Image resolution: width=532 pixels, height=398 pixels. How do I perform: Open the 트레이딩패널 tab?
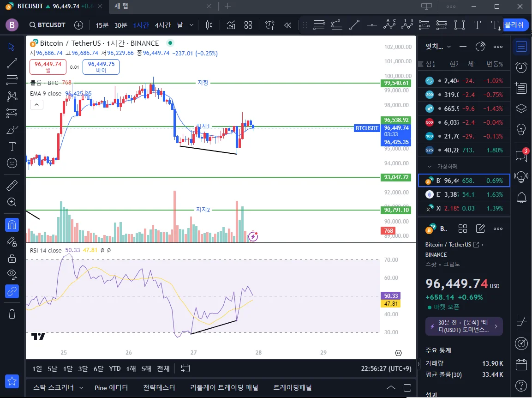[293, 387]
